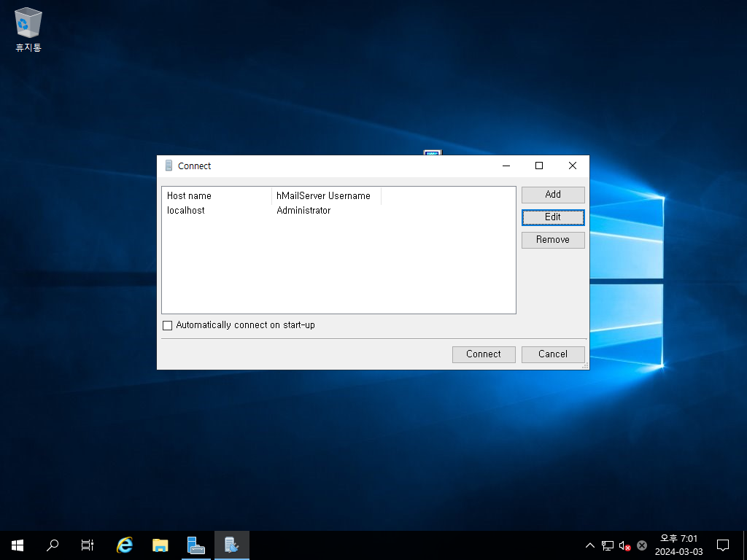The image size is (747, 560).
Task: Click the resize grip of Connect dialog
Action: point(586,366)
